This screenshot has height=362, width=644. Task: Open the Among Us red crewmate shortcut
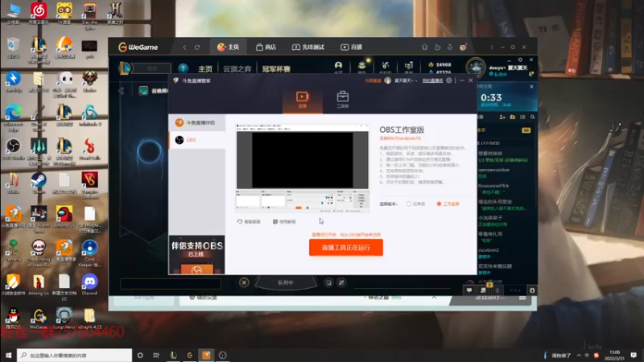pyautogui.click(x=64, y=217)
